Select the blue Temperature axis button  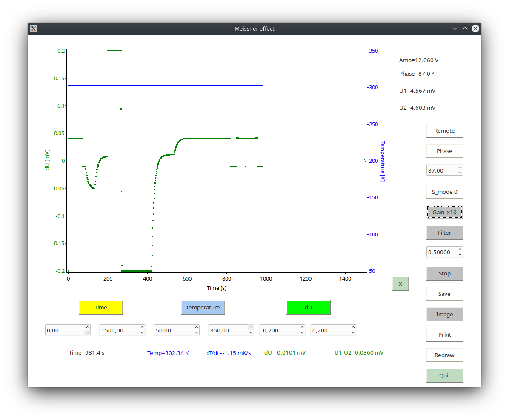pos(203,307)
